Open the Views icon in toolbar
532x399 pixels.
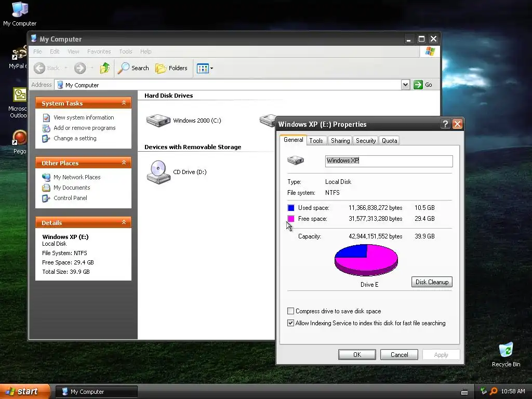pyautogui.click(x=203, y=68)
